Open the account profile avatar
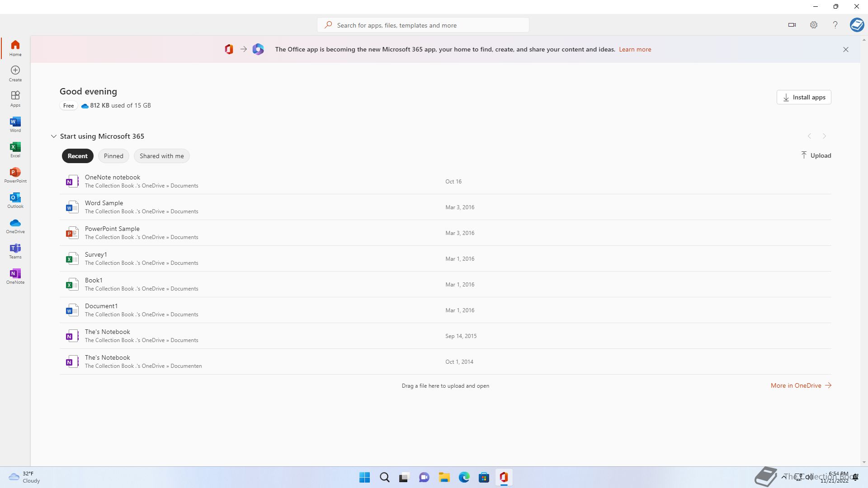The image size is (868, 488). coord(857,24)
